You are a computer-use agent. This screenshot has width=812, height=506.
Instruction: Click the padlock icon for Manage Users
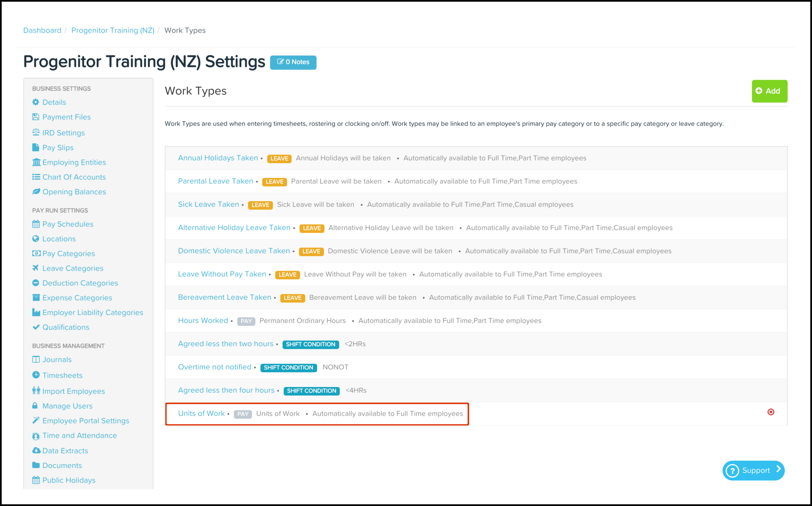pyautogui.click(x=35, y=406)
